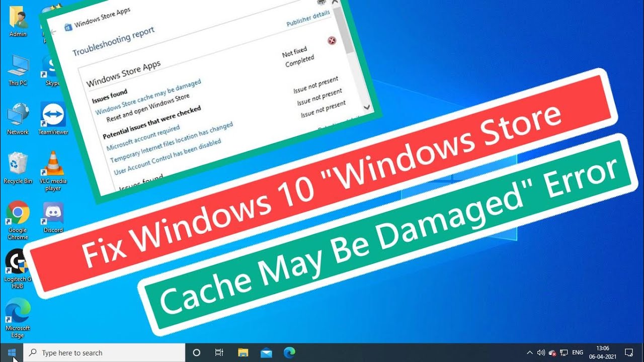This screenshot has width=644, height=362.
Task: Select the VLC media player shortcut
Action: (53, 171)
